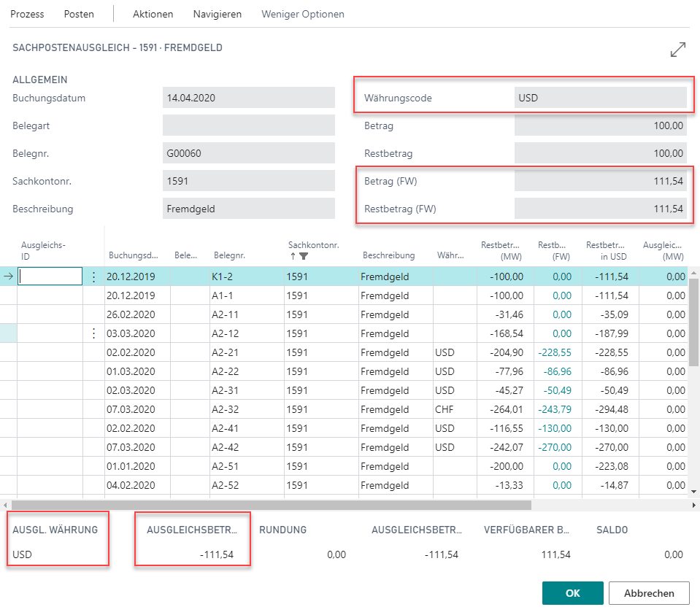Click the horizontal scroll-left arrow
The height and width of the screenshot is (615, 700).
pos(5,506)
